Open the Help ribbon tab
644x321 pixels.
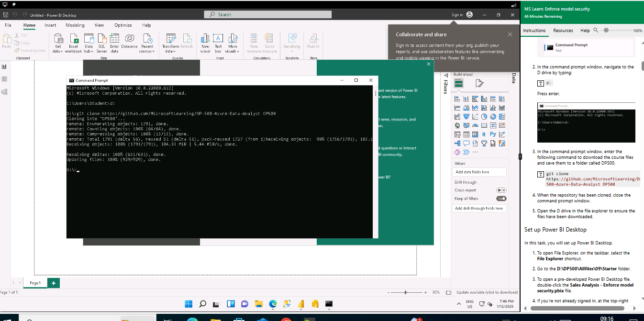tap(146, 25)
